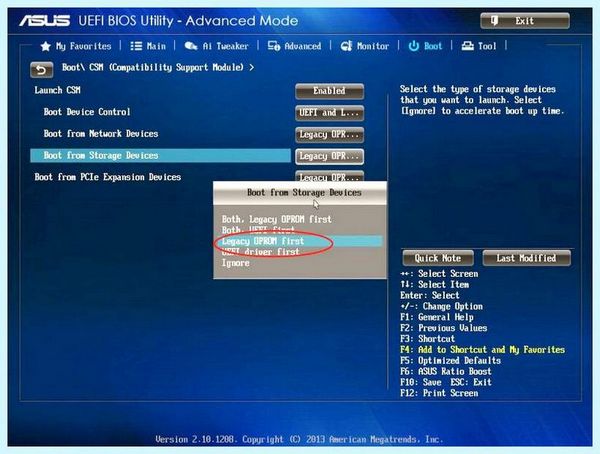Click the My Favorites star icon
The width and height of the screenshot is (600, 454).
pos(46,47)
